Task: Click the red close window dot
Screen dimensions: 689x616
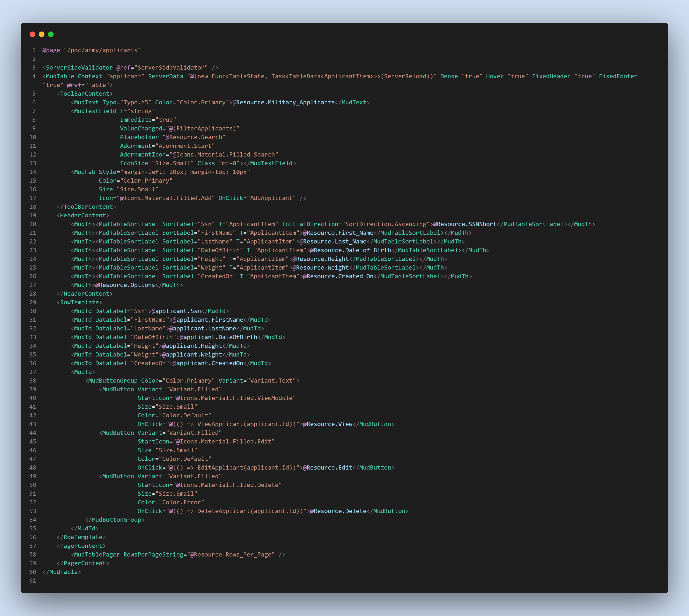Action: tap(32, 34)
